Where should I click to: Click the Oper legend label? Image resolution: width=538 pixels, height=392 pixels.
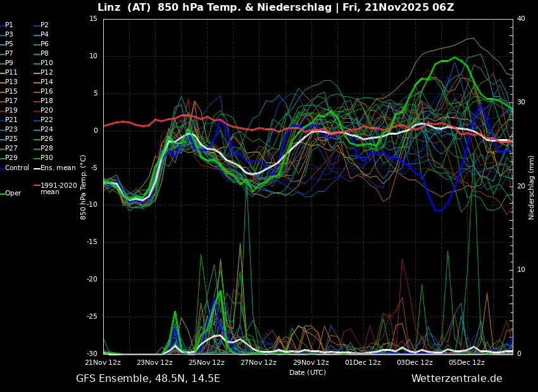(13, 193)
